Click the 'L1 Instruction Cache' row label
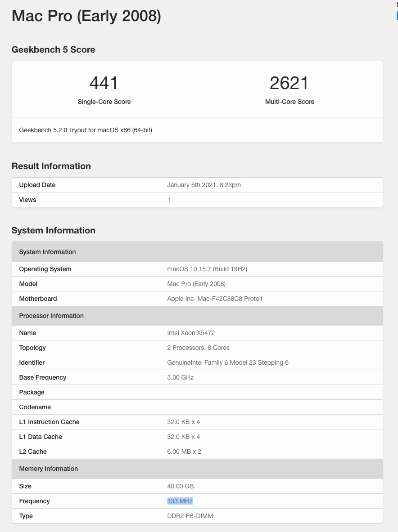 click(x=49, y=422)
